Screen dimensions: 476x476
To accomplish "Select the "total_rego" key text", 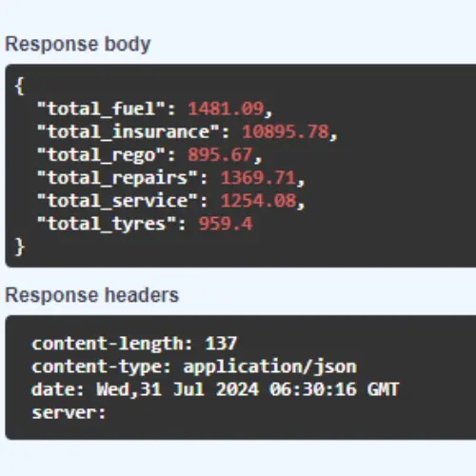I will coord(102,155).
